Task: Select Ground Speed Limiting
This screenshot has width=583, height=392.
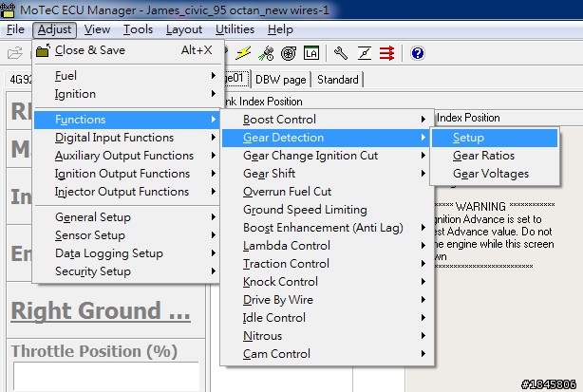Action: pyautogui.click(x=326, y=210)
